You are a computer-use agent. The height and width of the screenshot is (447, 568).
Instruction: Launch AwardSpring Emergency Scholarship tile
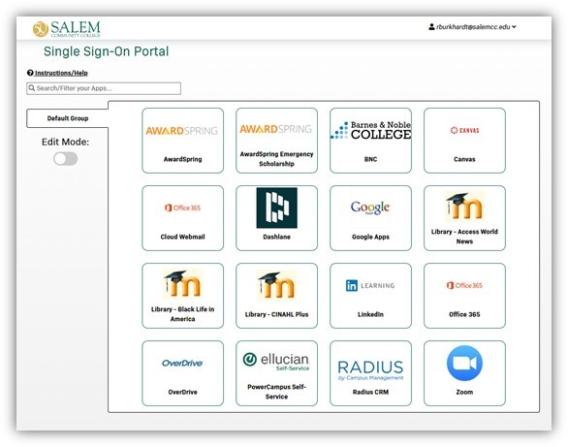tap(276, 141)
